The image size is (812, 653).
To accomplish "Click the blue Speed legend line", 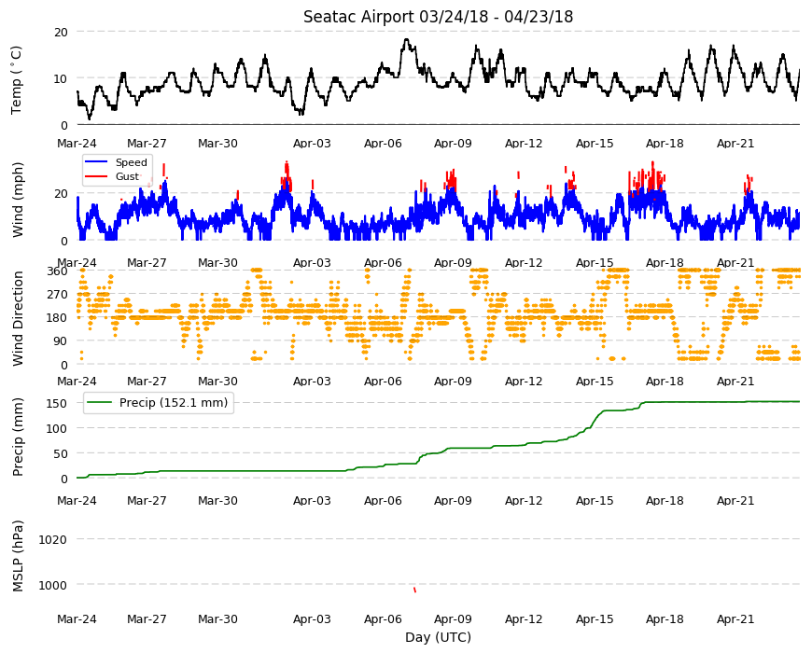I will pos(96,162).
